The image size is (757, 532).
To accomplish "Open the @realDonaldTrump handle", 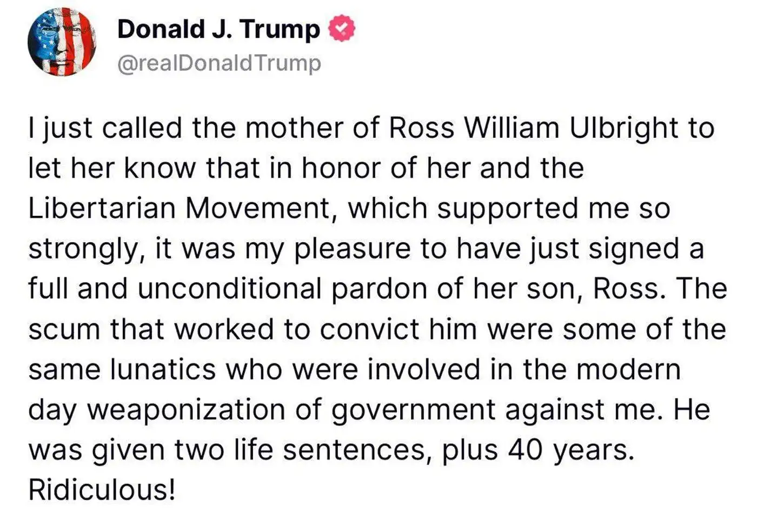I will click(219, 63).
